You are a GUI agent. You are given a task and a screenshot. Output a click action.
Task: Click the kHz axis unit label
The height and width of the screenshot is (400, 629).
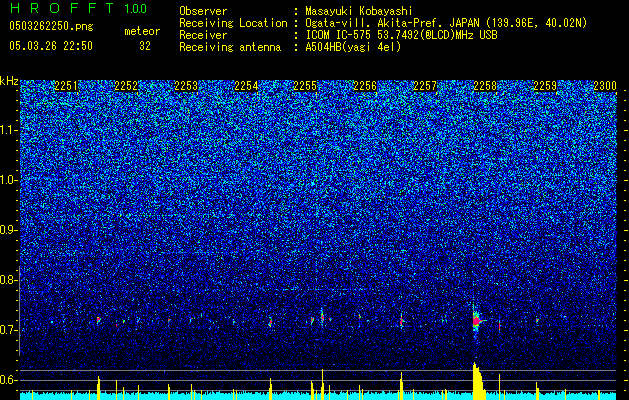(9, 81)
